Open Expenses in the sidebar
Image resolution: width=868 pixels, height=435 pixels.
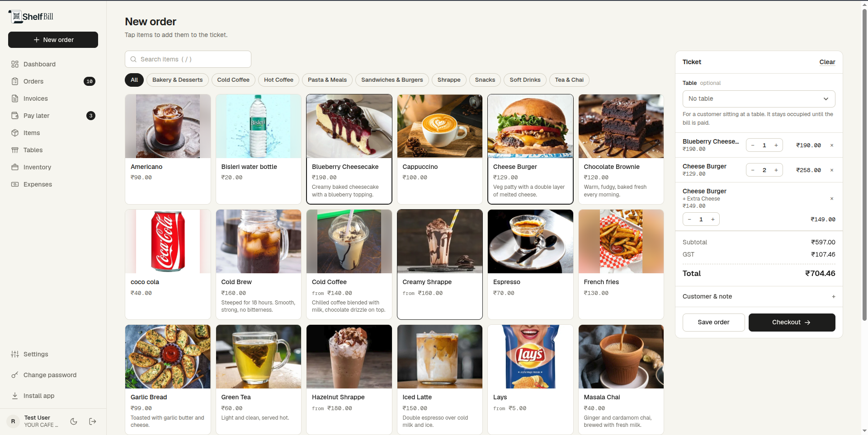[x=53, y=184]
